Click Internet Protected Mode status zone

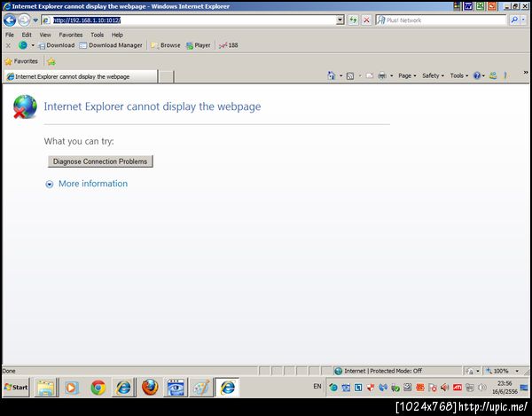coord(383,371)
